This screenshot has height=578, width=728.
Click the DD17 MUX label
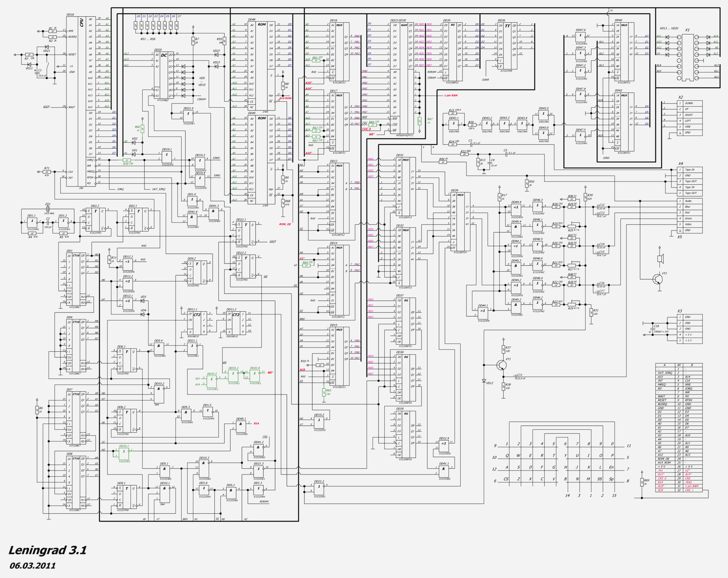(x=333, y=91)
